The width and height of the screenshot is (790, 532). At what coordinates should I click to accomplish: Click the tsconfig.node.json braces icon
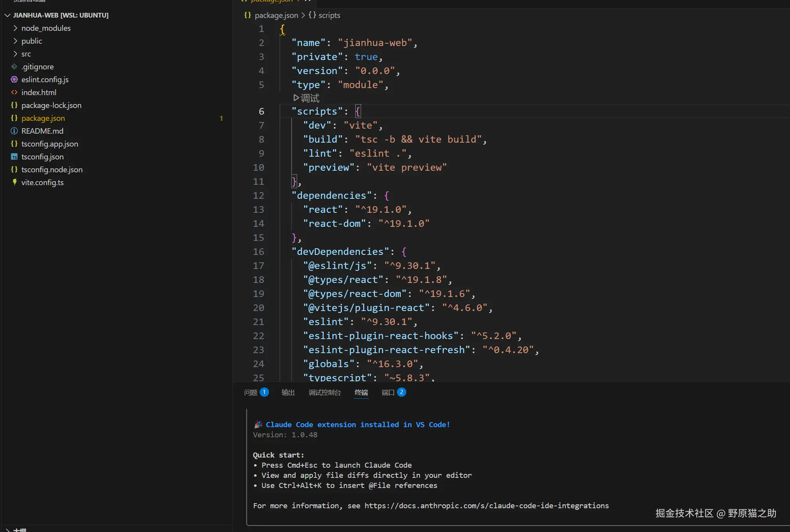coord(14,170)
